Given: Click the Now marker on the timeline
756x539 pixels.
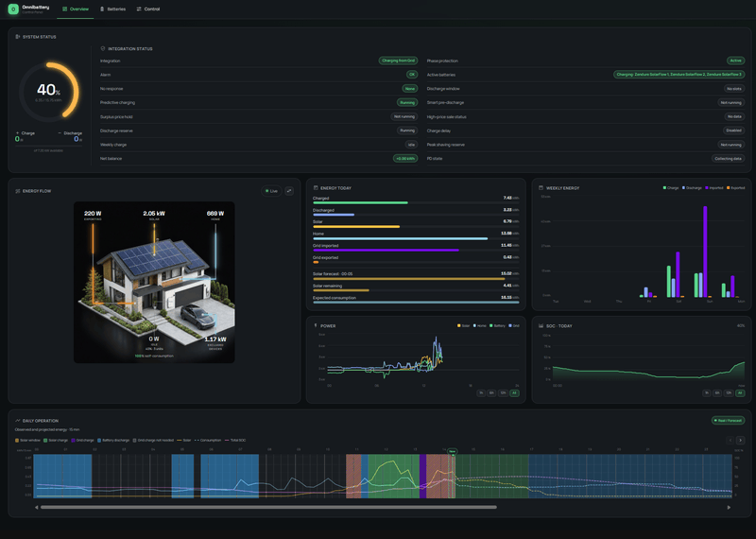Looking at the screenshot, I should [453, 452].
